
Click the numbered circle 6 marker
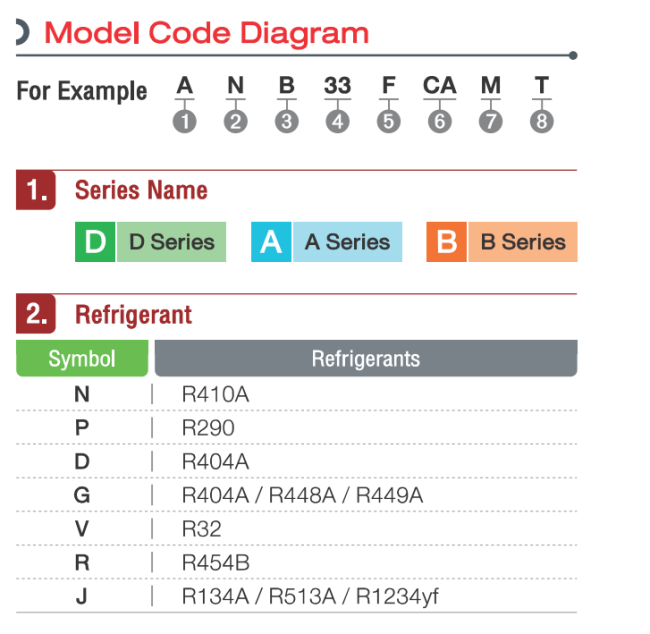click(440, 122)
